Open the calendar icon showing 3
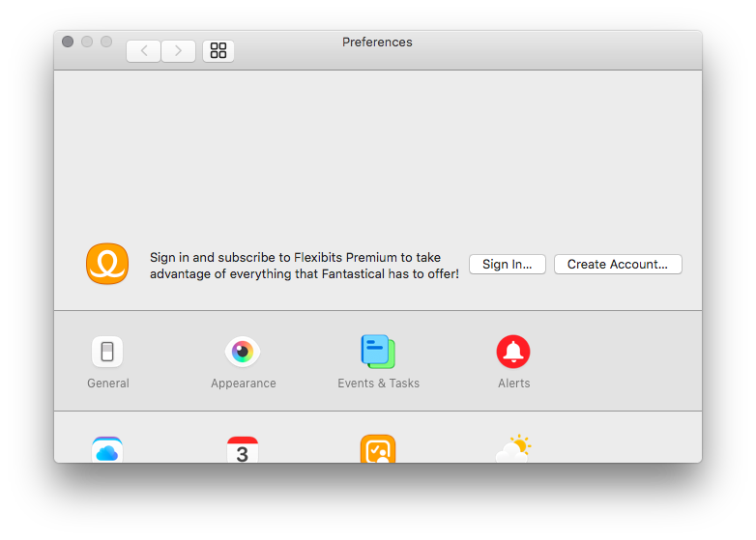The height and width of the screenshot is (540, 756). point(243,449)
